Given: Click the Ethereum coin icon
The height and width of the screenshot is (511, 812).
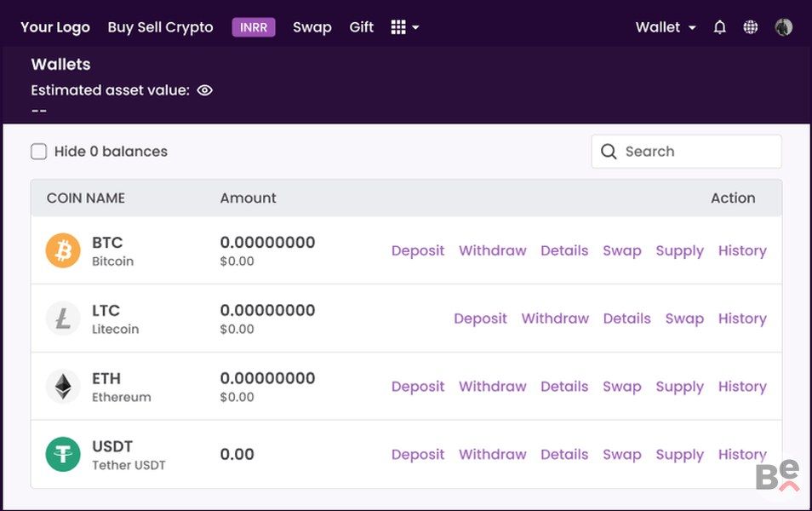Looking at the screenshot, I should pos(63,387).
